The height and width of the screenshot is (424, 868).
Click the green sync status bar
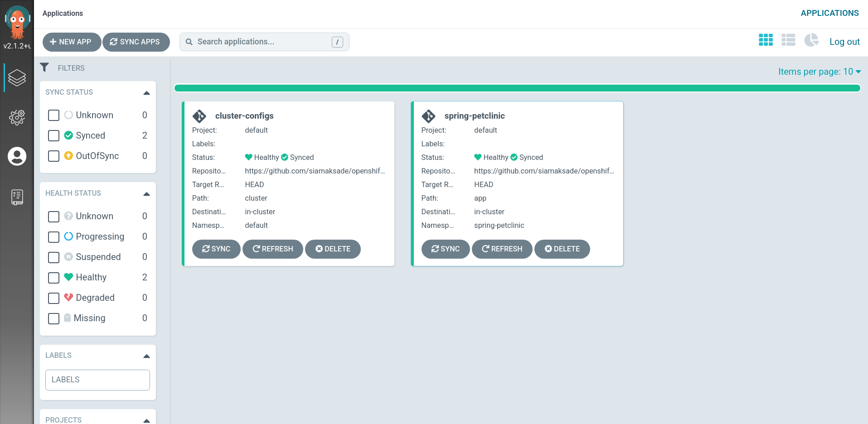point(517,88)
